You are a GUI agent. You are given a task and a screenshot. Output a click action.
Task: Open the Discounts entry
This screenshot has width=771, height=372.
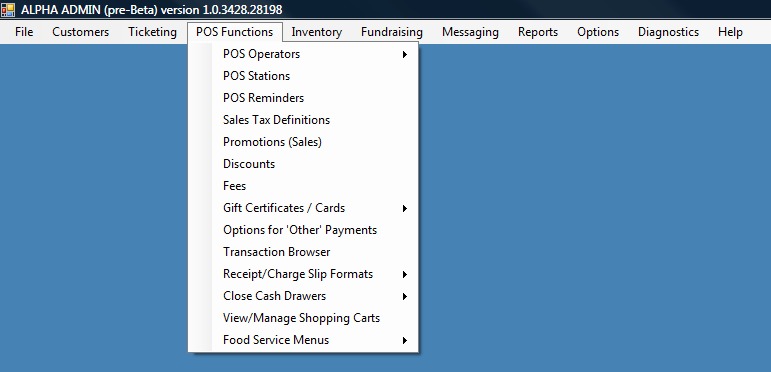tap(303, 164)
